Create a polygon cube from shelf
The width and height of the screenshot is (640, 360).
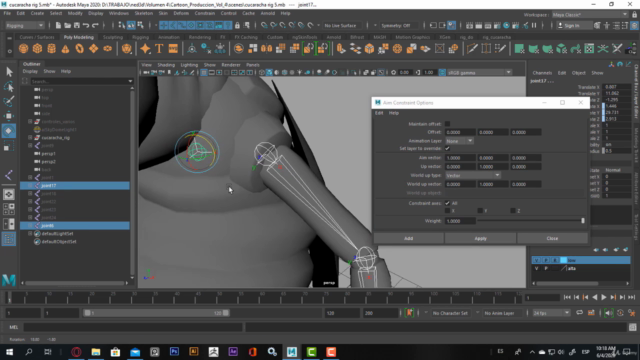click(x=37, y=49)
